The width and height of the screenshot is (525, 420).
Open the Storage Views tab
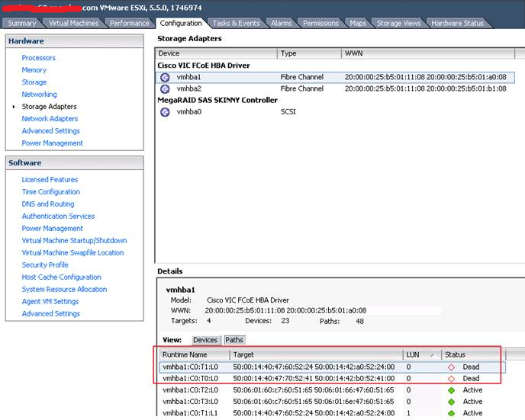399,23
